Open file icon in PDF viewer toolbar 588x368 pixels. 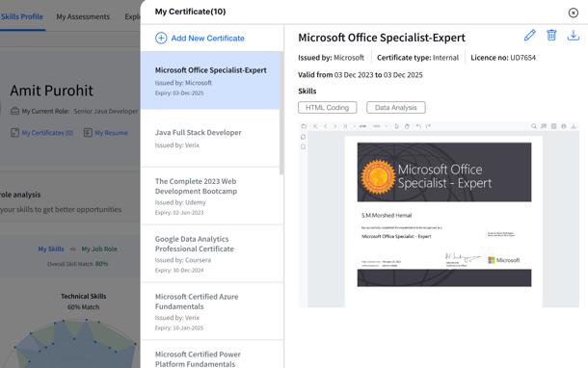coord(304,126)
